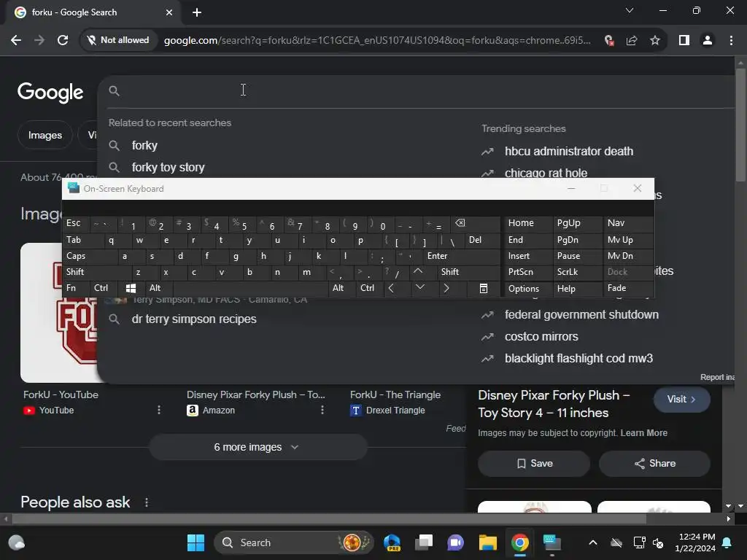Screen dimensions: 747x560
Task: Open Task View from taskbar
Action: click(423, 542)
